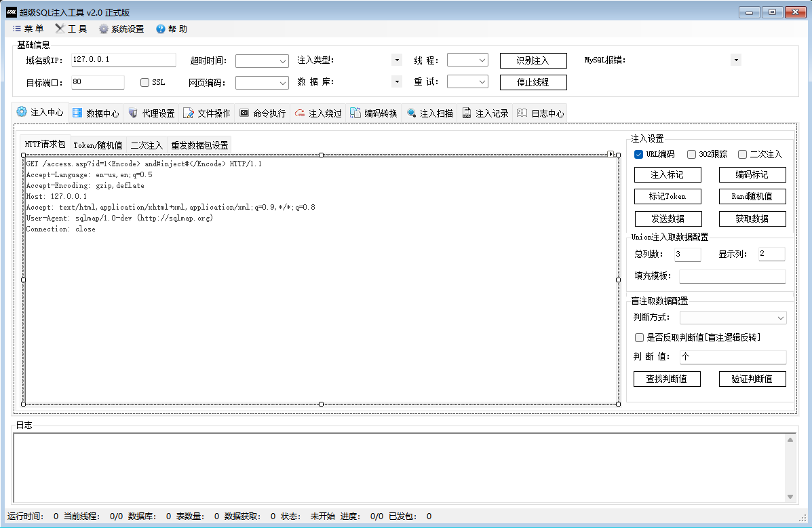Screen dimensions: 812x528
Task: Click the 数据中心 database tab icon
Action: coord(77,113)
